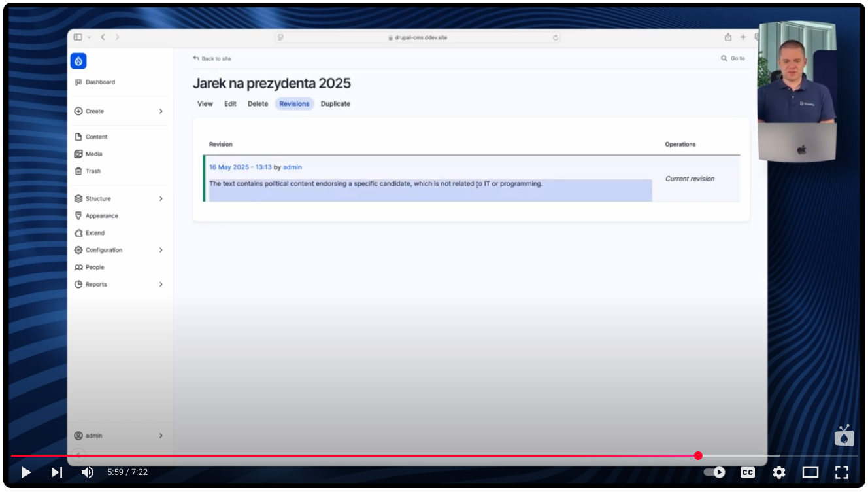The image size is (868, 492).
Task: Click the People icon
Action: (x=78, y=267)
